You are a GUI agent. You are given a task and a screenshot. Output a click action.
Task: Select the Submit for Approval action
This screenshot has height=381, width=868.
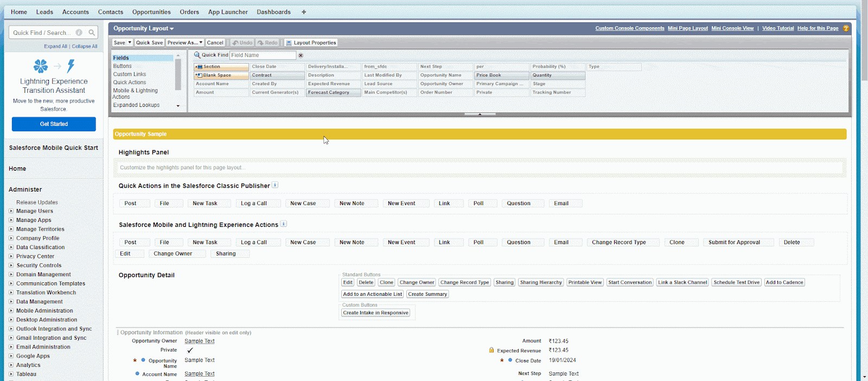[x=739, y=243]
